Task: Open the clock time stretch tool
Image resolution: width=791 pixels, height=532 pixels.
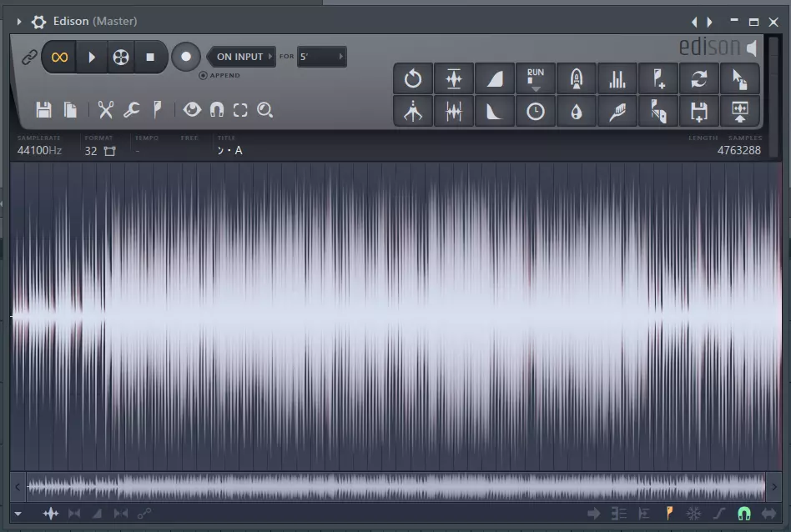Action: [x=536, y=111]
